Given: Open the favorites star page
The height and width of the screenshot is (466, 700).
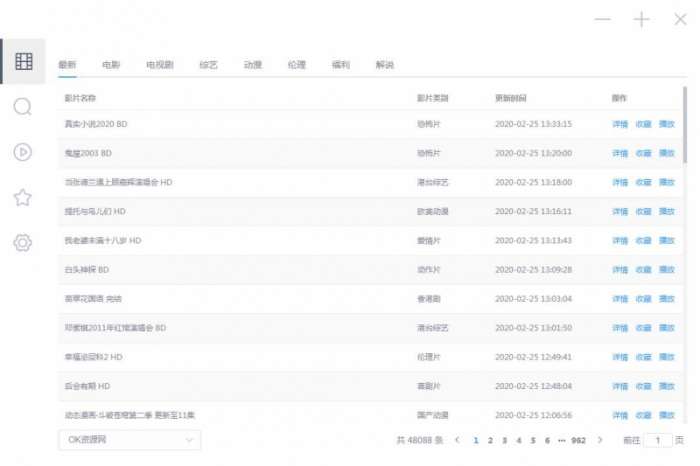Looking at the screenshot, I should [x=22, y=197].
